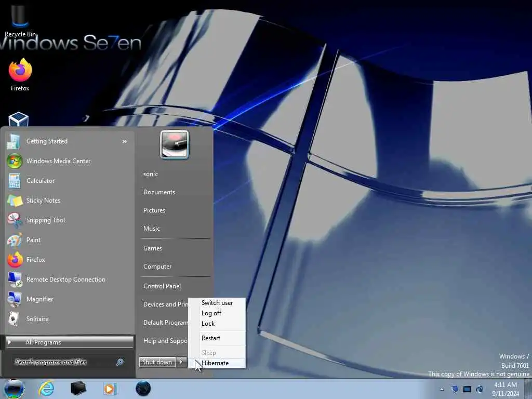Screen dimensions: 532x399
Task: Click the rightmost round tray icon
Action: point(480,389)
